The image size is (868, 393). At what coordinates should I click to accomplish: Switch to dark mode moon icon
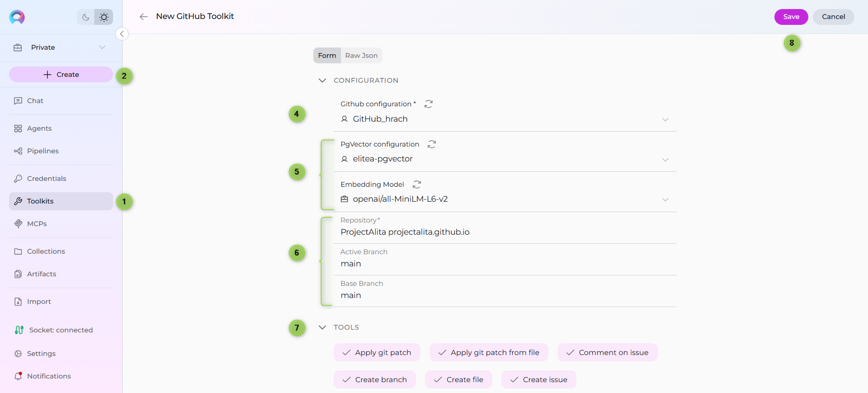click(86, 17)
